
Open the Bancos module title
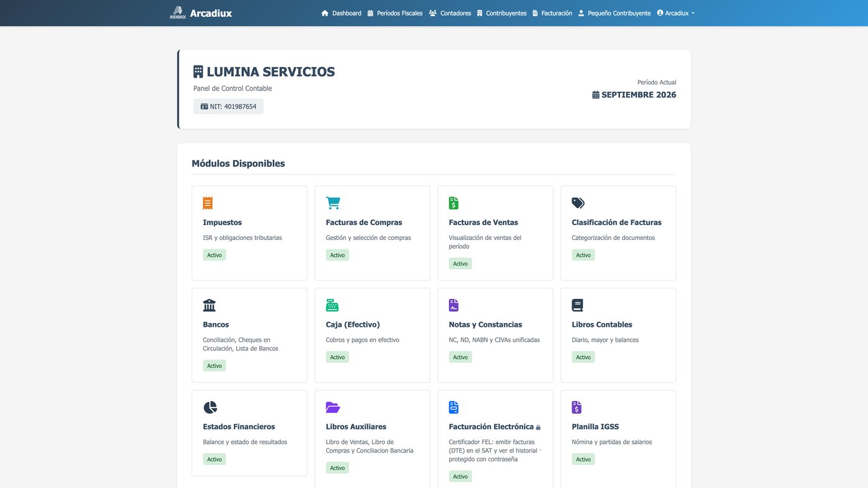click(216, 324)
